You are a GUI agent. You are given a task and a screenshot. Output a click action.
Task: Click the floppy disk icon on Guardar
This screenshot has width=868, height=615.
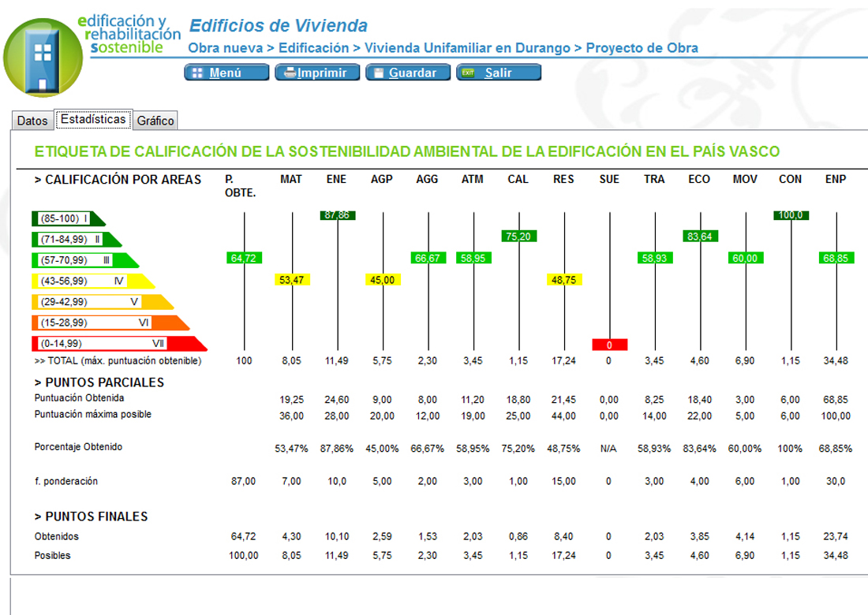379,73
